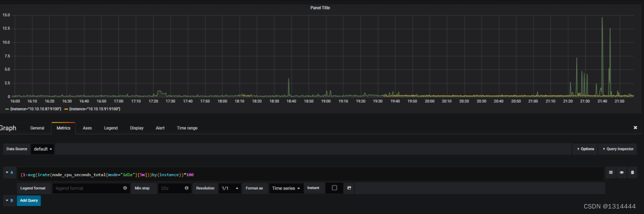Viewport: 644px width, 214px height.
Task: Select the Metrics tab
Action: [63, 128]
